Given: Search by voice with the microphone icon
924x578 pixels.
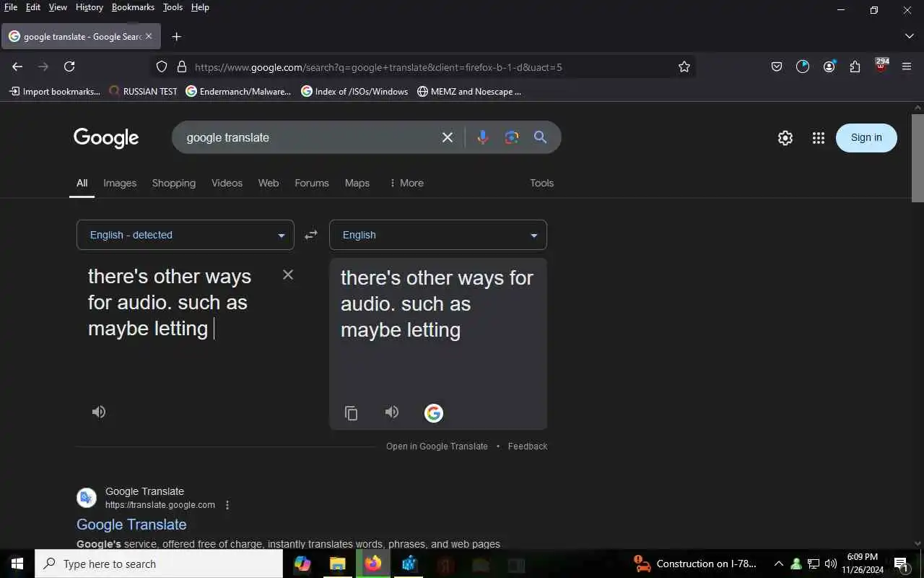Looking at the screenshot, I should (x=483, y=137).
